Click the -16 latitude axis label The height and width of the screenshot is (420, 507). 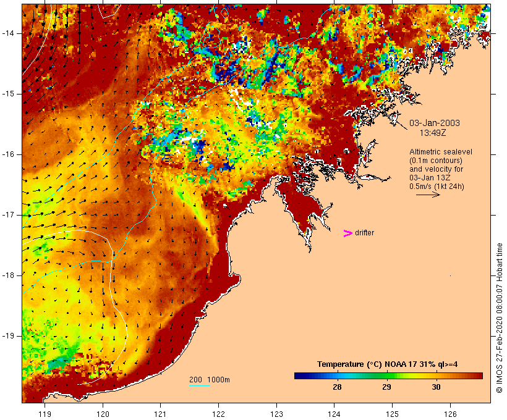point(7,154)
